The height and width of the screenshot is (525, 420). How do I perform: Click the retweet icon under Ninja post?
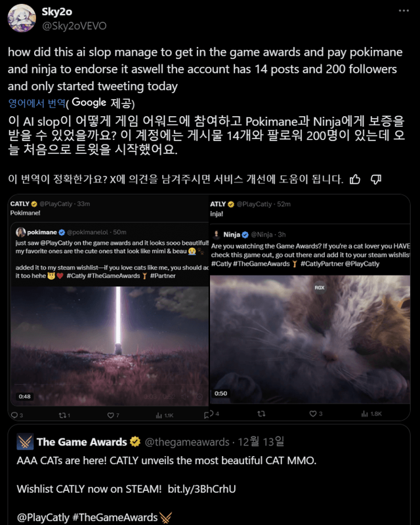click(261, 414)
